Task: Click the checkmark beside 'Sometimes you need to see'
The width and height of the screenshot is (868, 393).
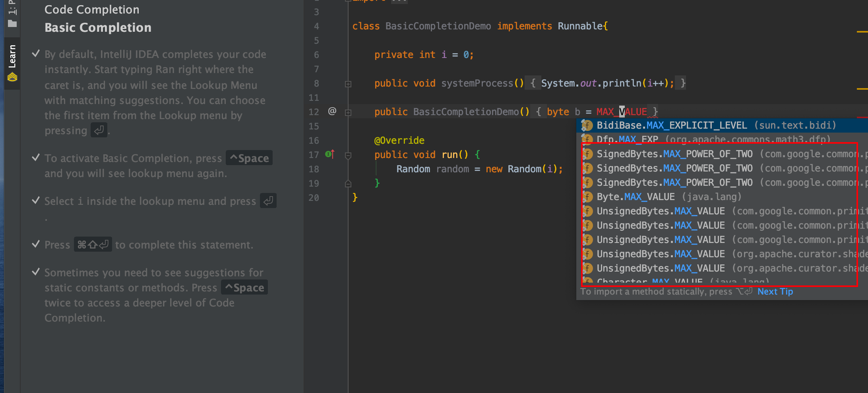Action: point(36,272)
